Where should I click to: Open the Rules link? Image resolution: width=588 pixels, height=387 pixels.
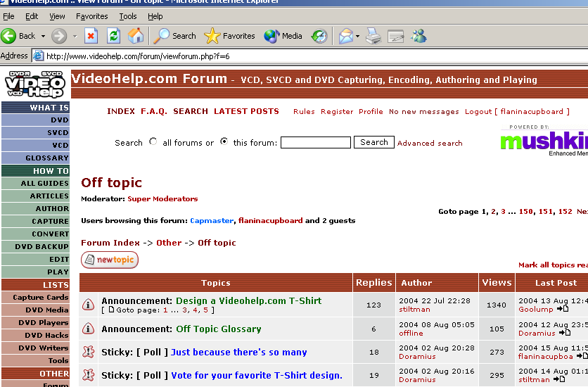(304, 112)
